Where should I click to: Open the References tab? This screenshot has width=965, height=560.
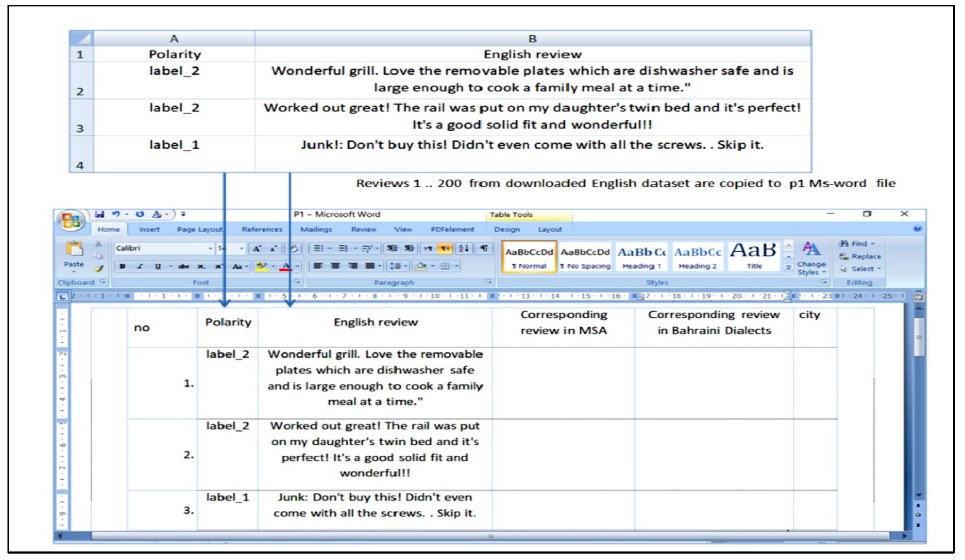pos(262,229)
